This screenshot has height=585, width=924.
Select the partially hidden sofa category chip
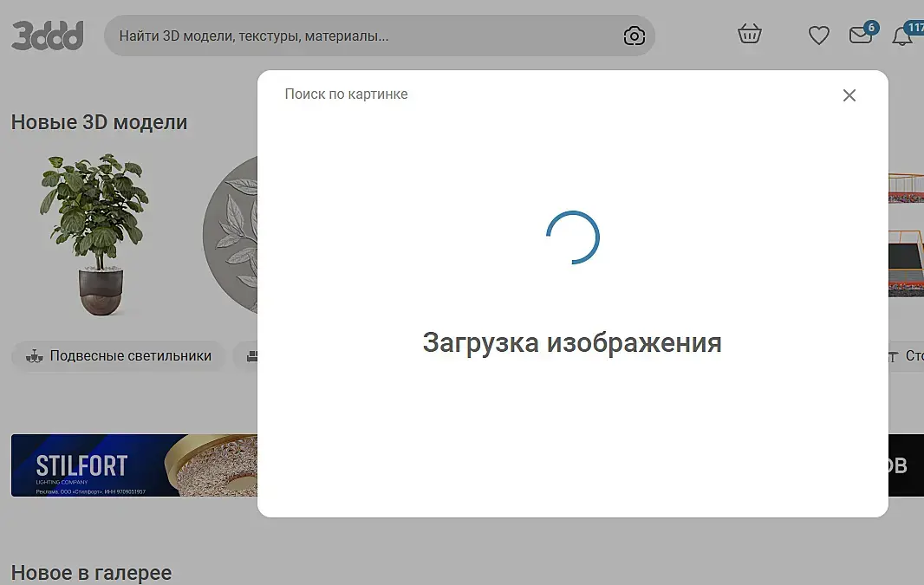tap(245, 356)
